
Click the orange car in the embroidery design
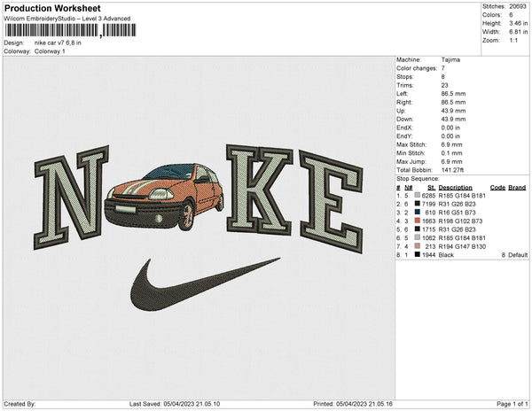(x=164, y=198)
